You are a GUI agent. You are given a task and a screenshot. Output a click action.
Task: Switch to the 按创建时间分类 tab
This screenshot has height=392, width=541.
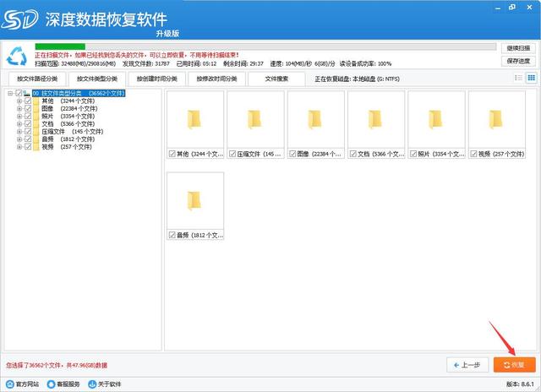[156, 79]
